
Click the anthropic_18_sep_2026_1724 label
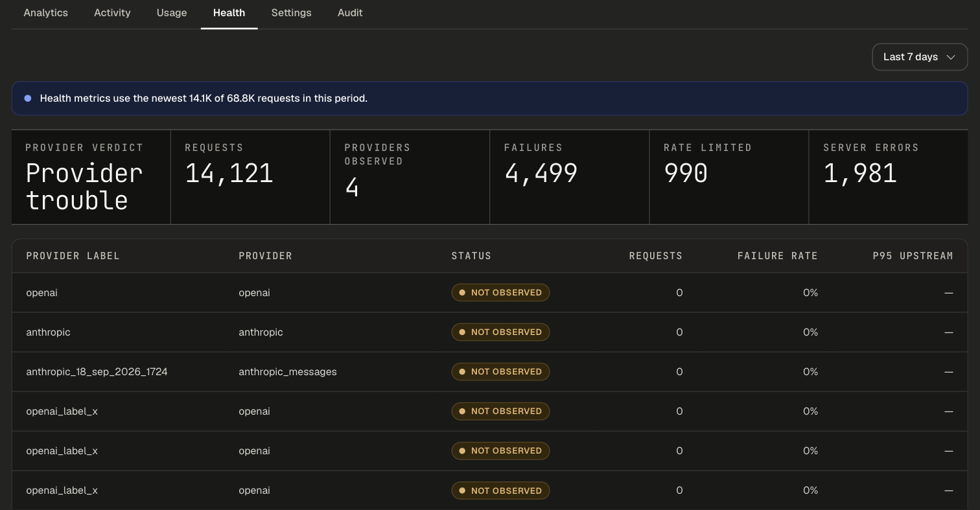tap(97, 372)
